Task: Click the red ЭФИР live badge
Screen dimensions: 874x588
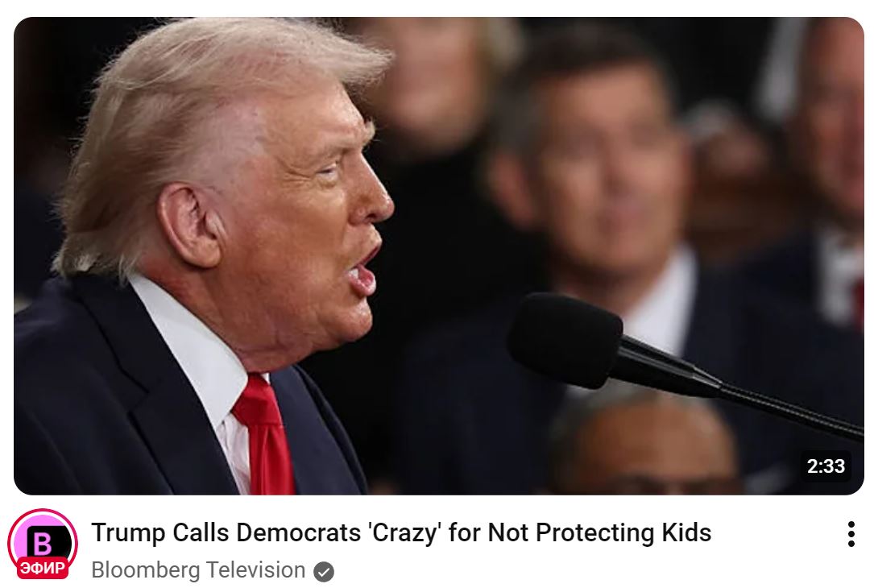Action: coord(43,569)
